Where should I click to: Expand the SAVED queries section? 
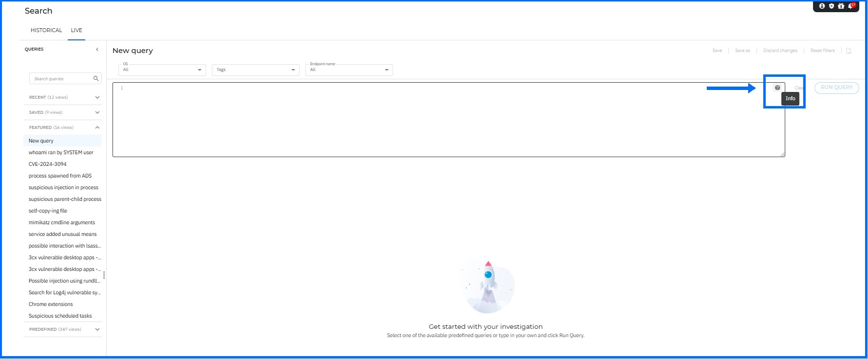pos(63,112)
